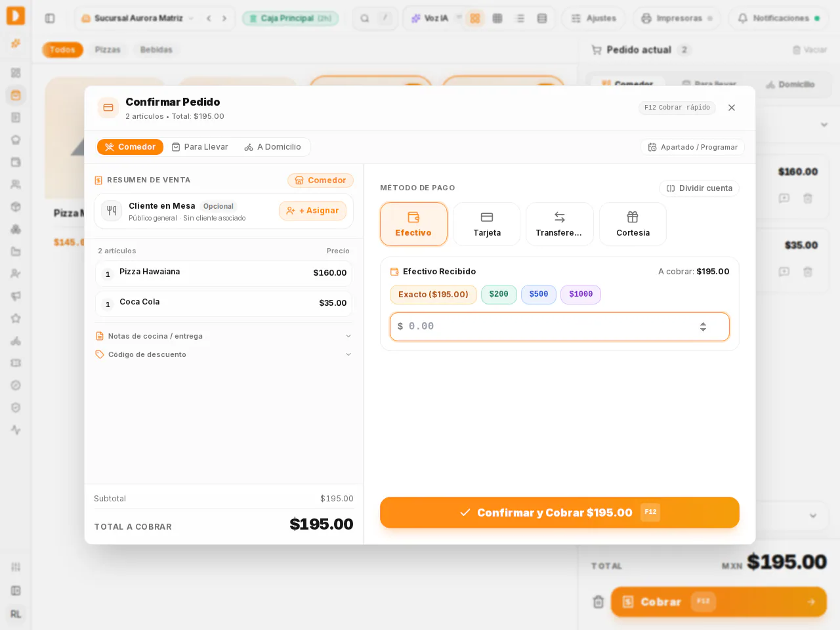Open the ticket icon in the left sidebar
The height and width of the screenshot is (630, 840).
[16, 363]
